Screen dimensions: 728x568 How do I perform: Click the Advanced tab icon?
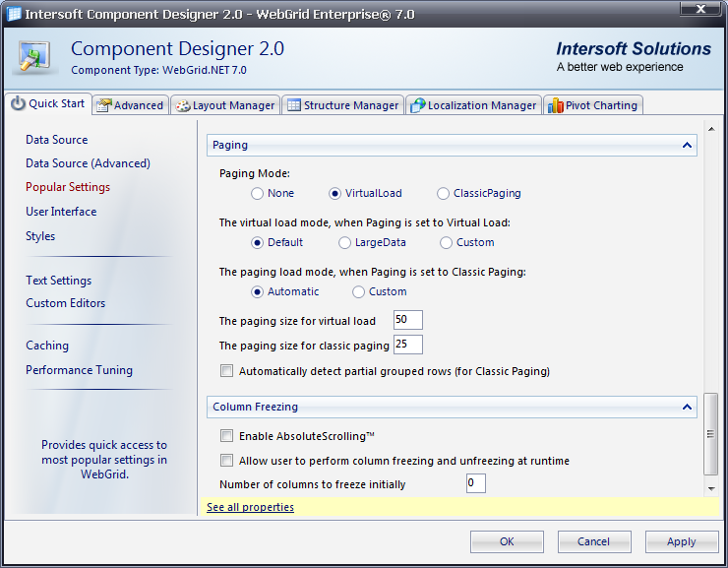coord(103,105)
